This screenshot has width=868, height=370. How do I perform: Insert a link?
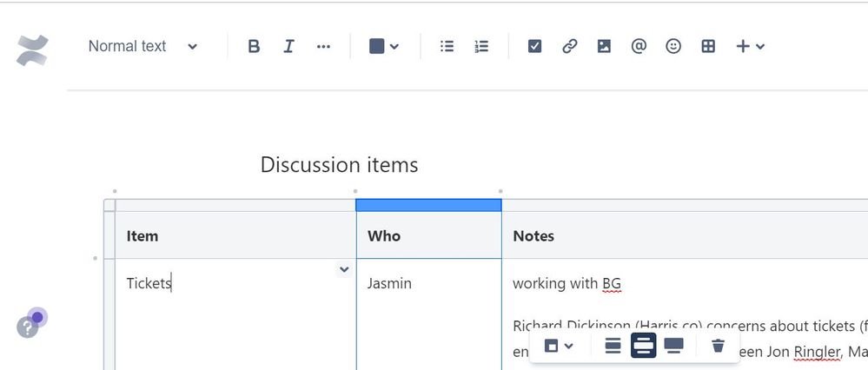tap(569, 46)
